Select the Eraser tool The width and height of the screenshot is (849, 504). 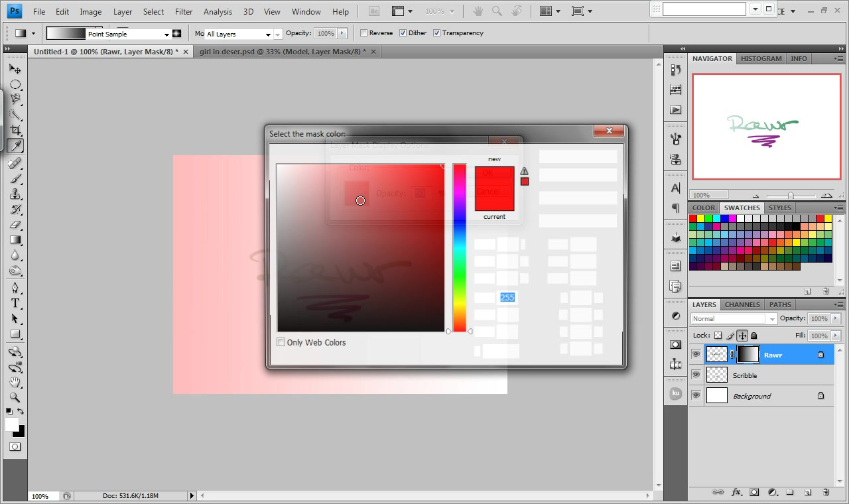[x=15, y=225]
